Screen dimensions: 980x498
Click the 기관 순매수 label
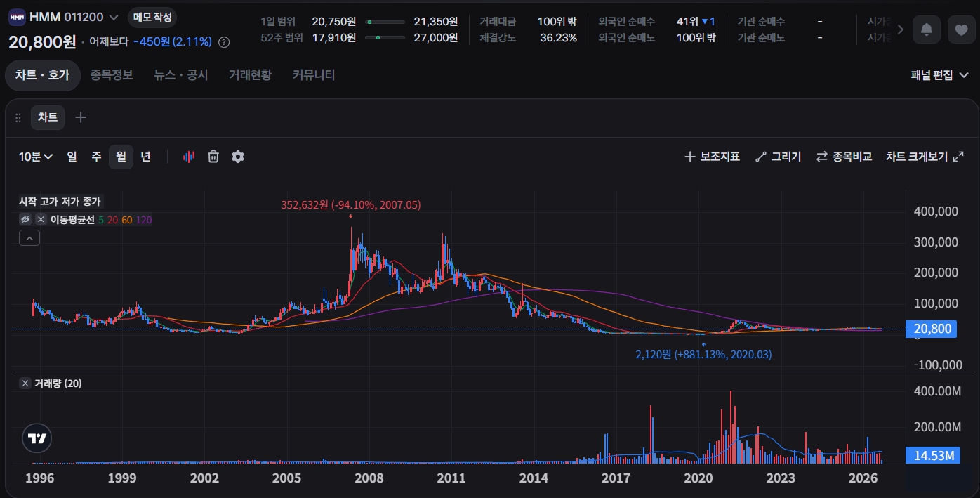[761, 22]
